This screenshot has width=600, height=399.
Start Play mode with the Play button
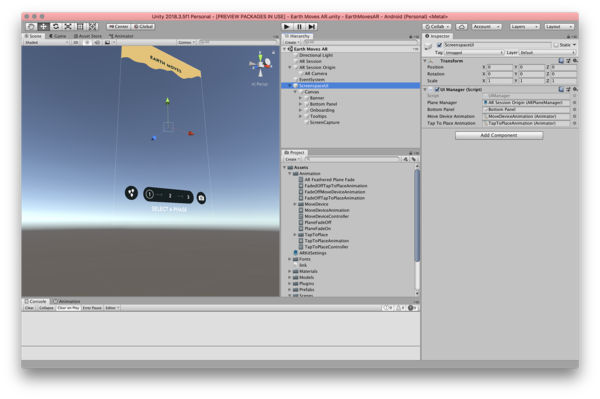pyautogui.click(x=287, y=26)
